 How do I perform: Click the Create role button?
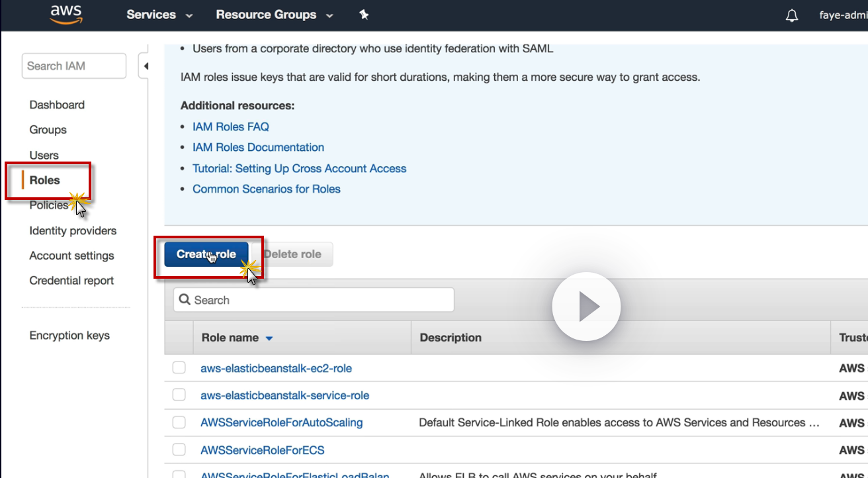[x=206, y=254]
